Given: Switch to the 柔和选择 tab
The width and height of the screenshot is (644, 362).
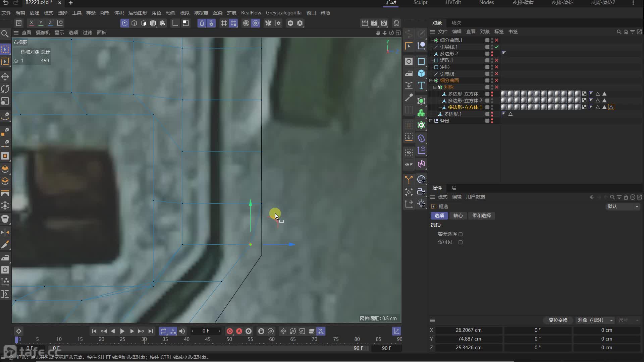Looking at the screenshot, I should pos(481,216).
